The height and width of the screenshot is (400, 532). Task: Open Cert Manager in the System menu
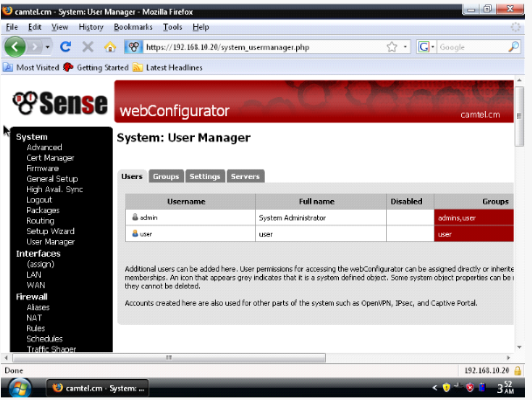(x=50, y=158)
